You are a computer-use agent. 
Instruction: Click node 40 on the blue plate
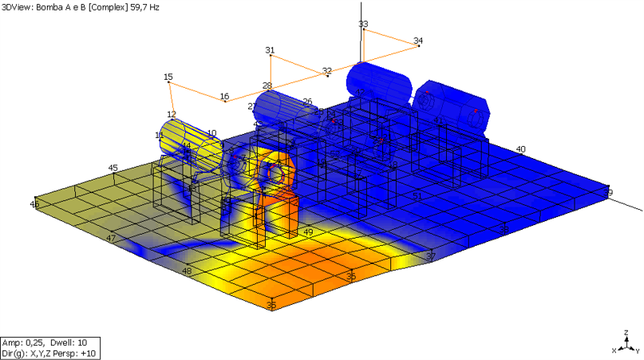coord(520,149)
